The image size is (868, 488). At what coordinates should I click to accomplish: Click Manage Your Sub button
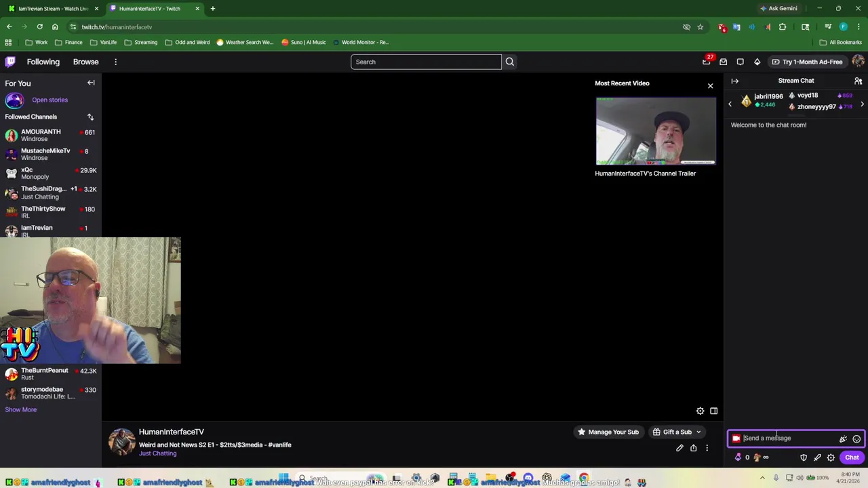coord(608,432)
